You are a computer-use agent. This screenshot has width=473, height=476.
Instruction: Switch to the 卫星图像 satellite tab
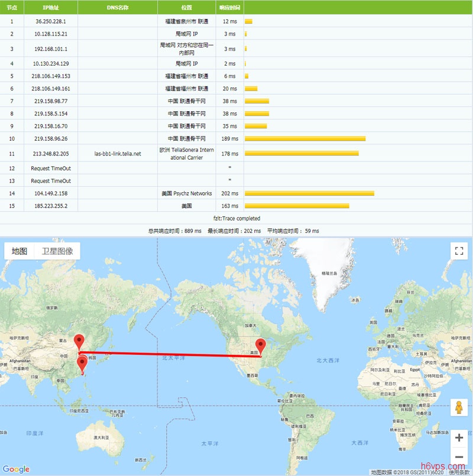click(57, 251)
